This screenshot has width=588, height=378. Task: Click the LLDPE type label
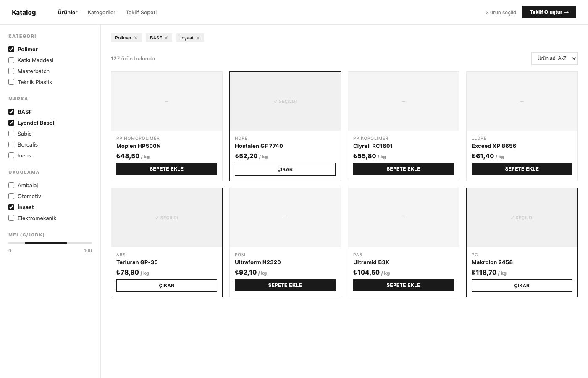coord(479,138)
